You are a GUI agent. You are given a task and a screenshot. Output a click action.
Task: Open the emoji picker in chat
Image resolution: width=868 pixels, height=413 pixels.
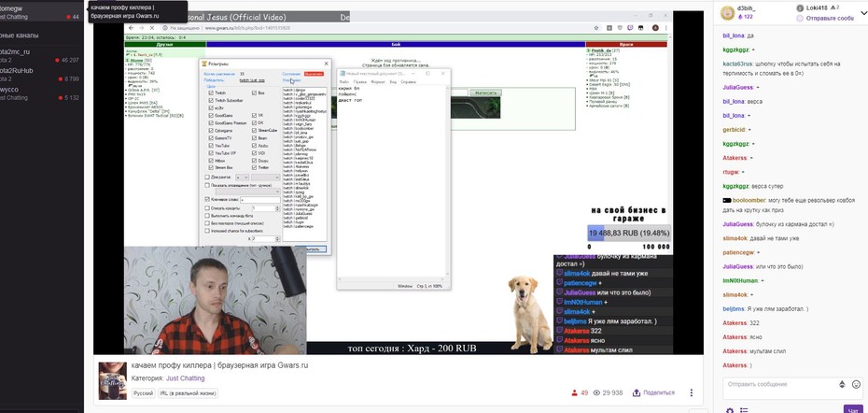pyautogui.click(x=857, y=384)
